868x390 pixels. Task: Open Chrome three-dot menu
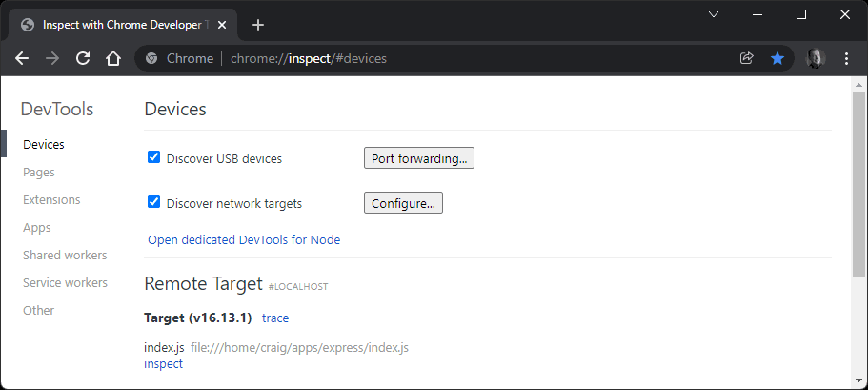(847, 58)
